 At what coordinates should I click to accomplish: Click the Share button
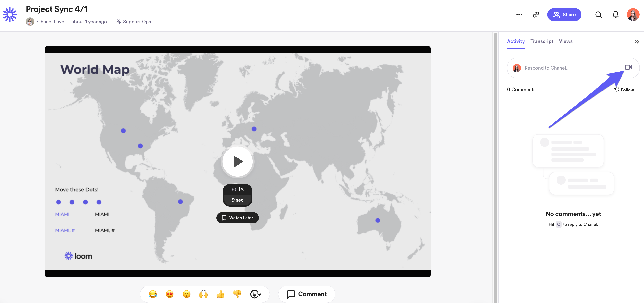point(564,14)
